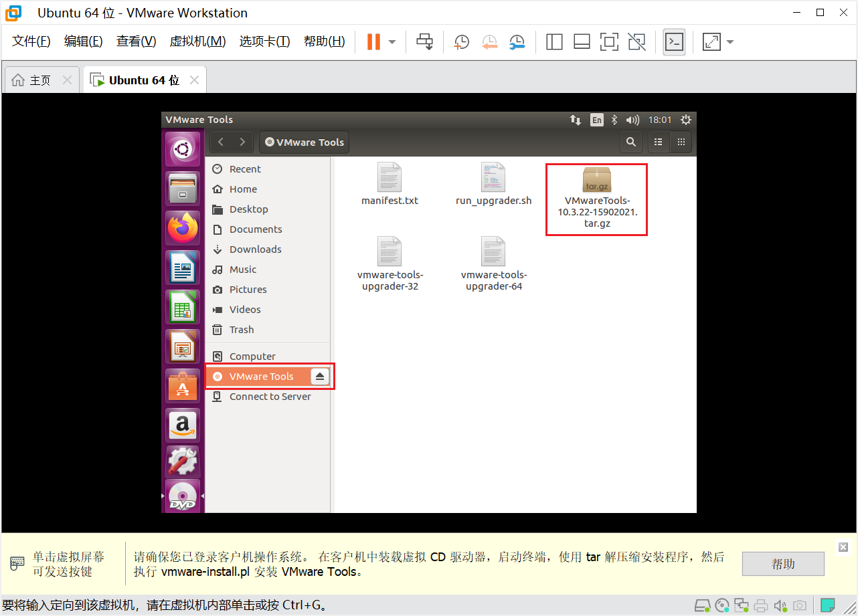Open Music in the Files sidebar
This screenshot has width=858, height=616.
(x=268, y=270)
